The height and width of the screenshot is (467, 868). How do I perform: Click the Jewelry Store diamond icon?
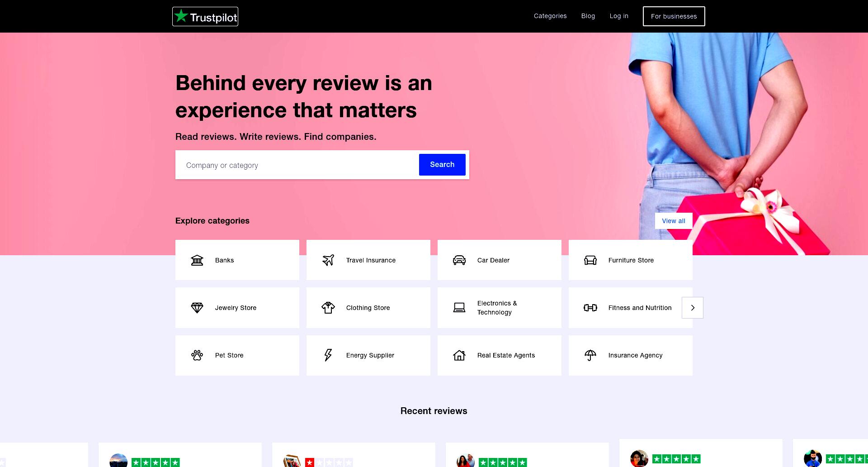(197, 308)
